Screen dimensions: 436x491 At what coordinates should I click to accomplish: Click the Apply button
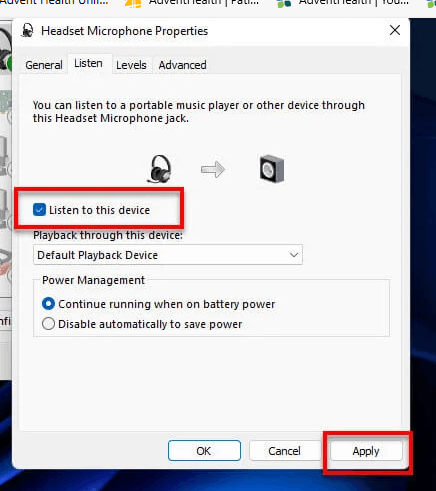366,451
